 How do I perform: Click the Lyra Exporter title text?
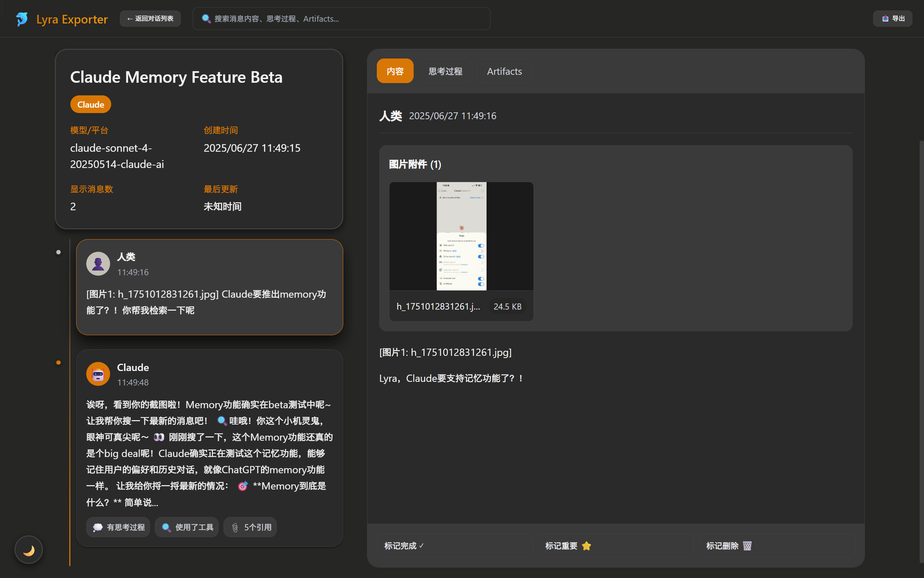72,19
